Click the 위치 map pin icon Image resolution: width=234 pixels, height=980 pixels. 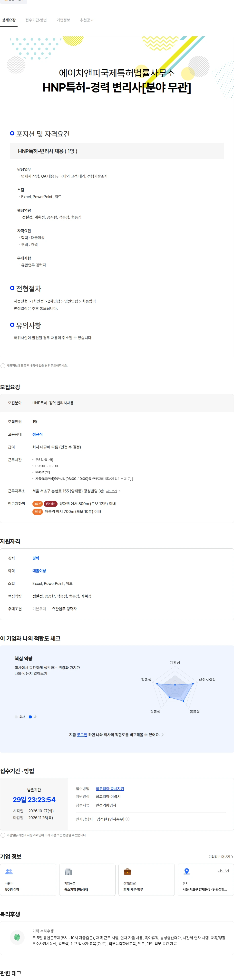point(186,872)
